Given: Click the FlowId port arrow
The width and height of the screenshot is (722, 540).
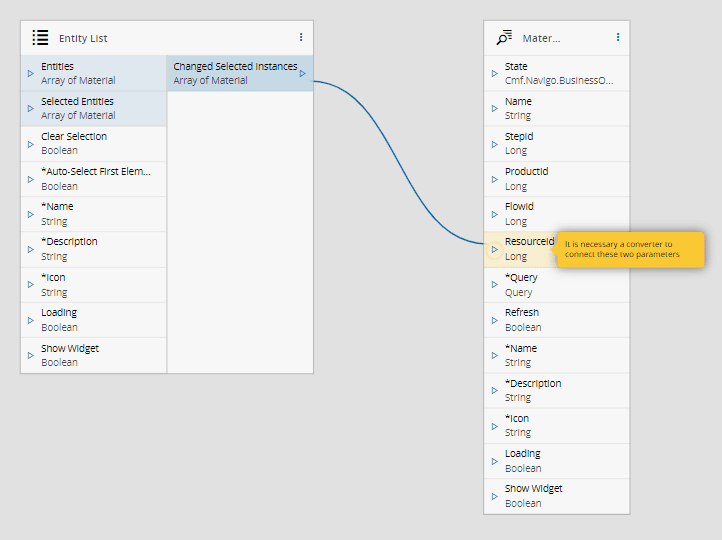Looking at the screenshot, I should click(x=495, y=214).
